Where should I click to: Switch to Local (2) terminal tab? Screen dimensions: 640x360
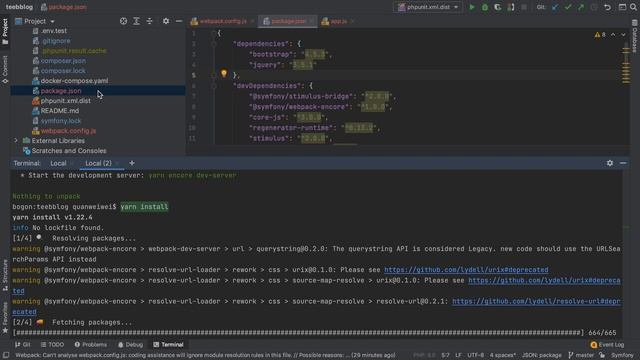click(98, 163)
